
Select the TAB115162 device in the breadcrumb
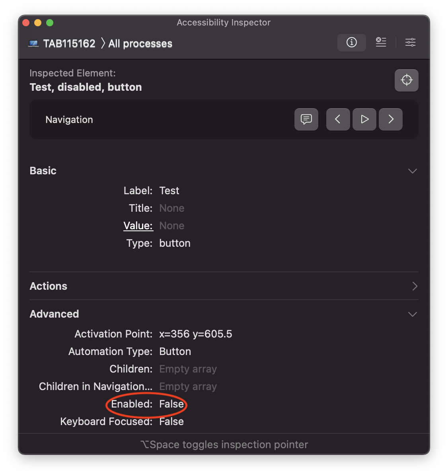tap(70, 43)
